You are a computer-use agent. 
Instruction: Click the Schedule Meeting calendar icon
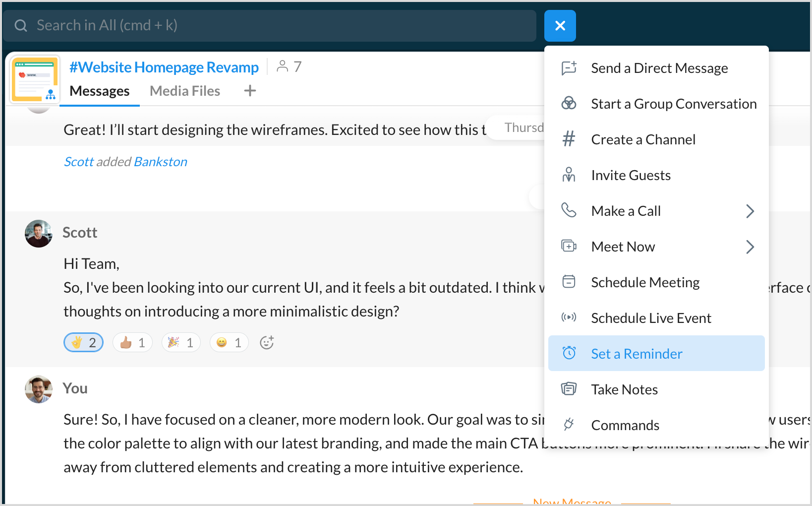pyautogui.click(x=569, y=282)
